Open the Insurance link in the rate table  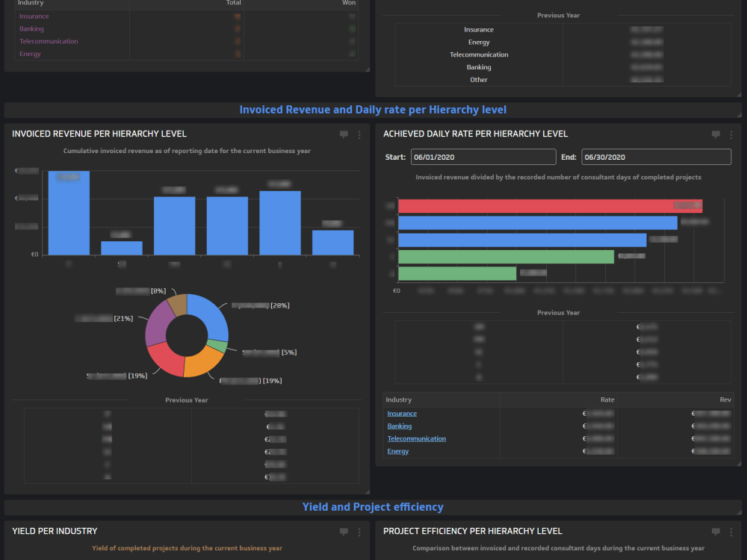(x=402, y=413)
